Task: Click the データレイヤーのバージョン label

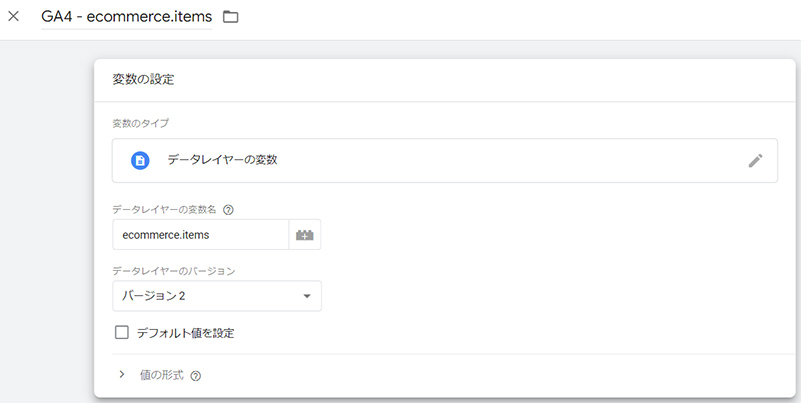Action: (x=174, y=271)
